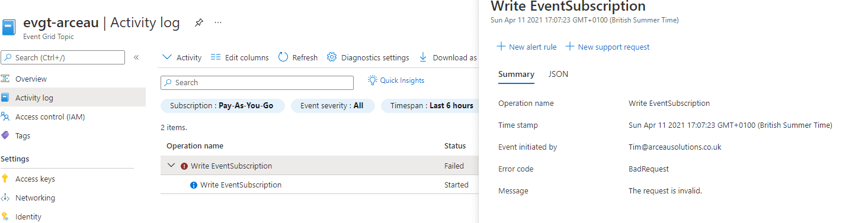Click the Edit columns icon

[216, 57]
